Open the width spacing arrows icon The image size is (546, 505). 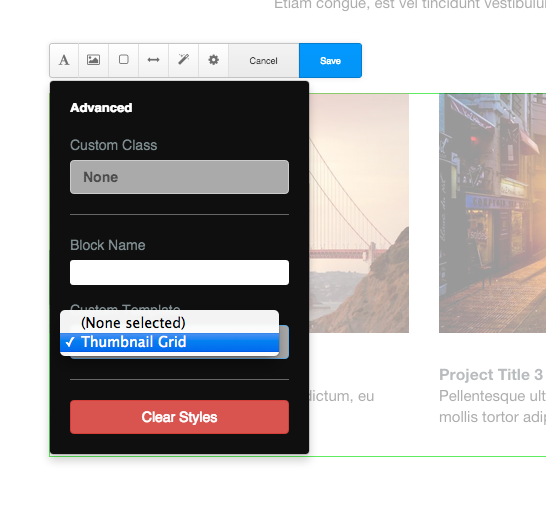(153, 60)
